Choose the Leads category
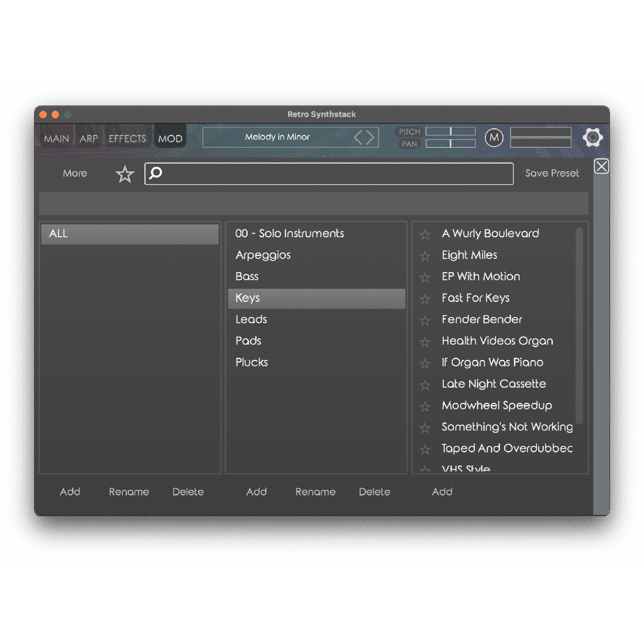The width and height of the screenshot is (644, 644). pyautogui.click(x=316, y=319)
